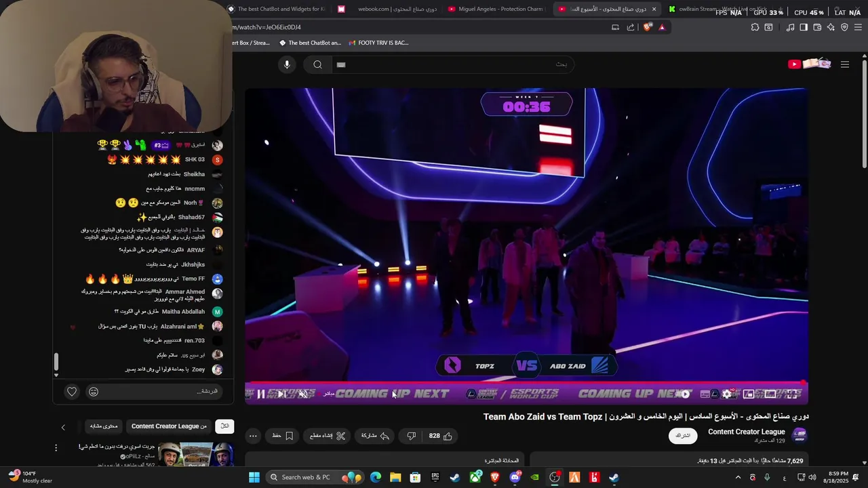The image size is (868, 488).
Task: Unmute the video player volume
Action: 303,394
